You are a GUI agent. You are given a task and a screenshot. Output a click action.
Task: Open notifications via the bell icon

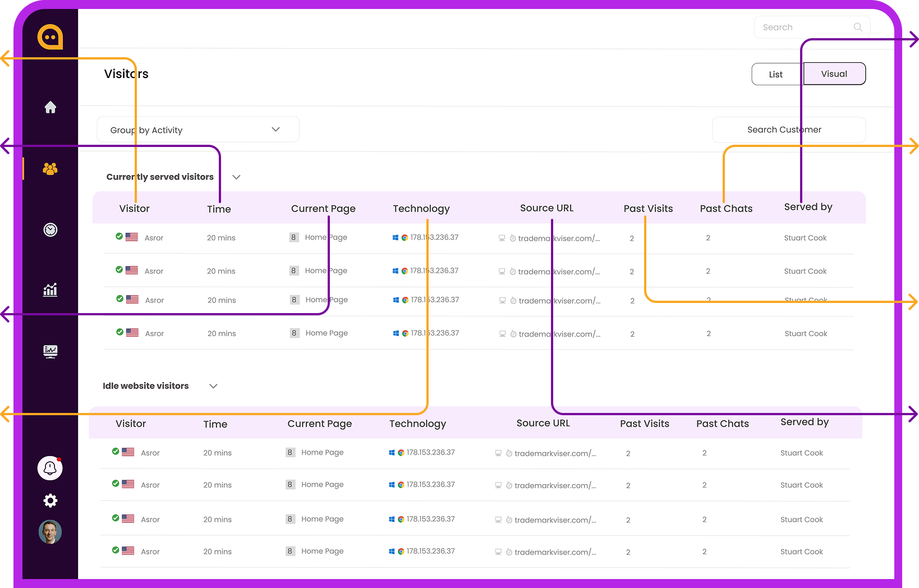[50, 468]
